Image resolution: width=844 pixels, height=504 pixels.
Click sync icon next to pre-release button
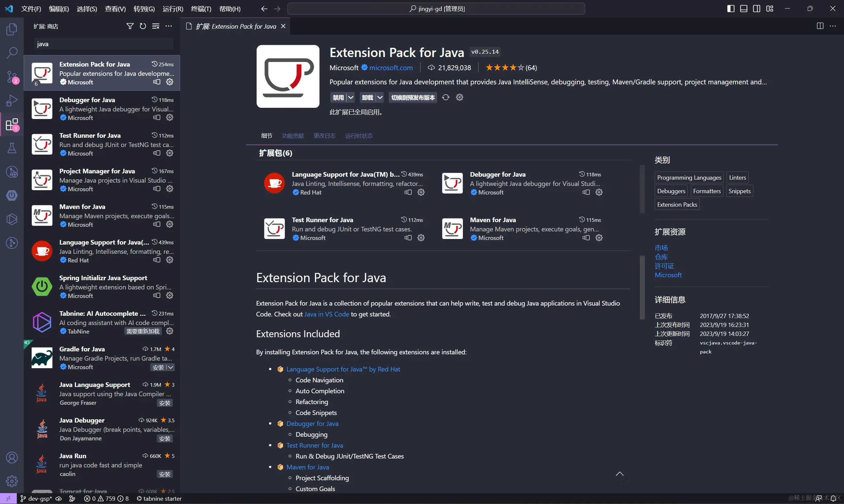pos(446,98)
